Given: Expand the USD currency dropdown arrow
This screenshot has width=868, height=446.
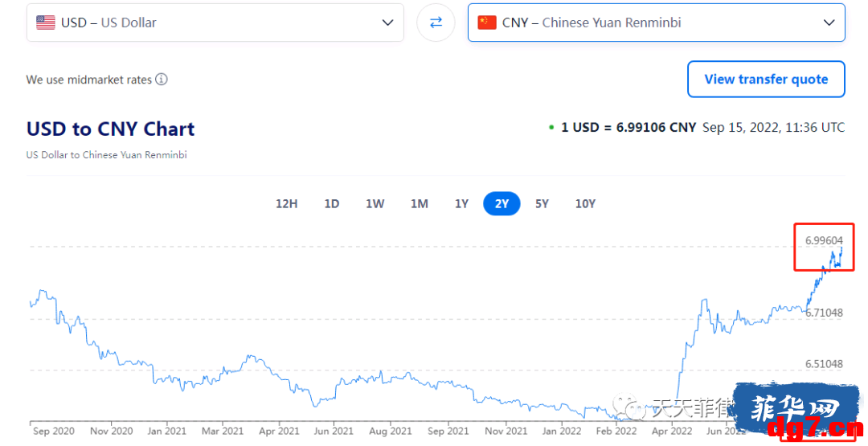Looking at the screenshot, I should (387, 23).
